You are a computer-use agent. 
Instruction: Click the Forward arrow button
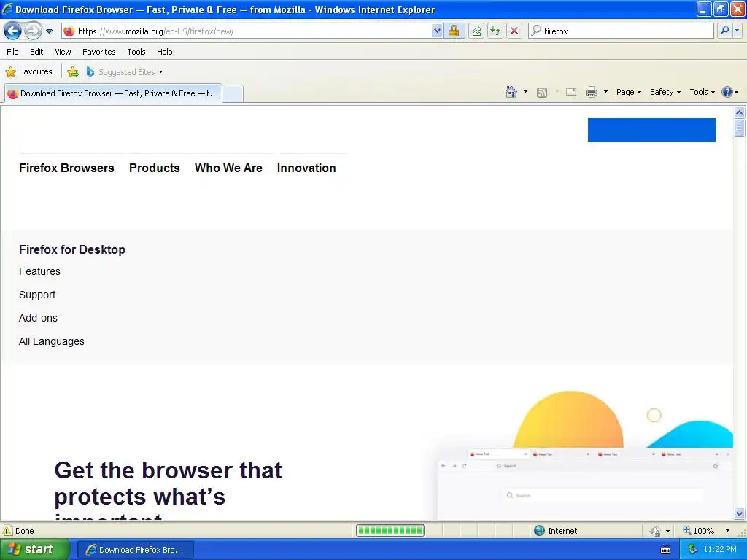point(33,31)
